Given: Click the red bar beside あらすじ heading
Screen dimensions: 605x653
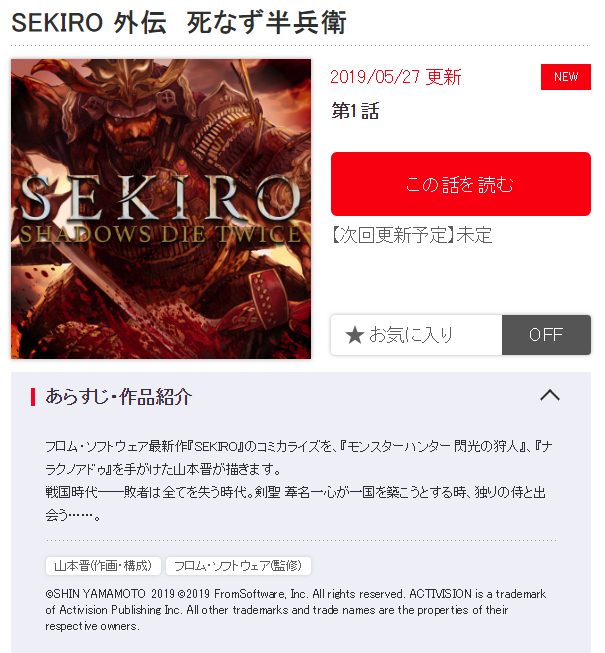Looking at the screenshot, I should coord(33,396).
